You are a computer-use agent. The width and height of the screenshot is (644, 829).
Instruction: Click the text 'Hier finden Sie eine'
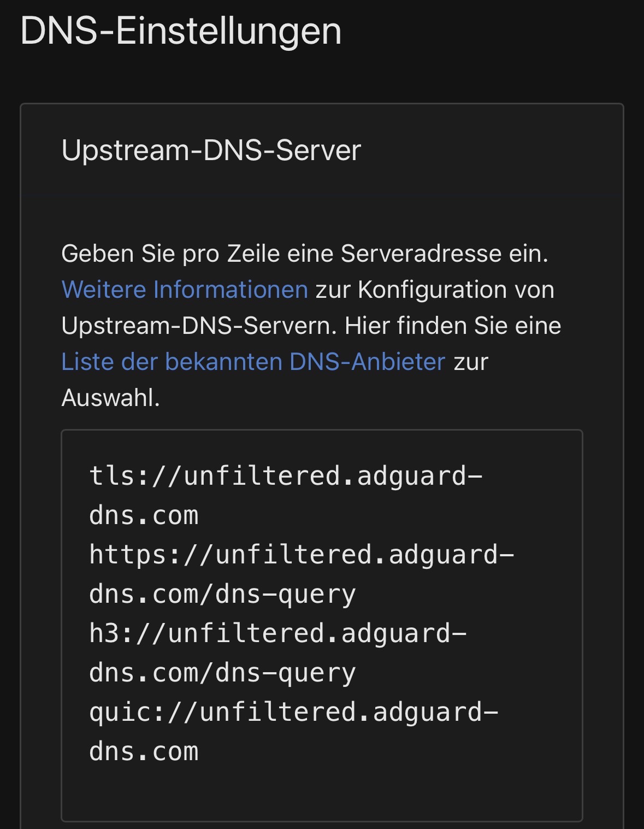[x=453, y=326]
